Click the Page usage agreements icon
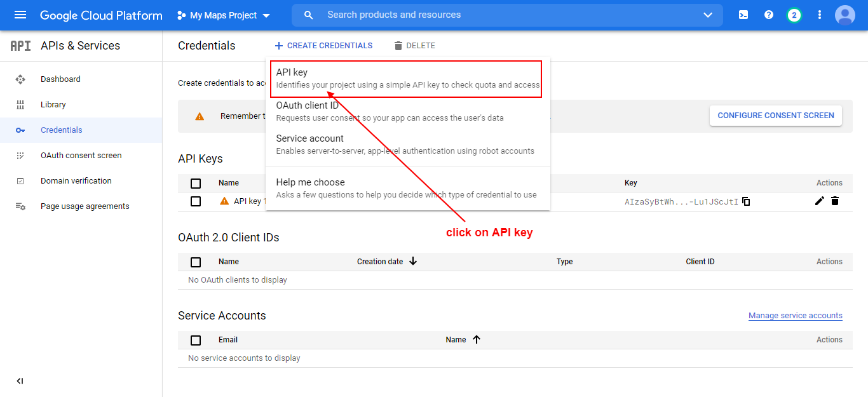Screen dimensions: 868x397 [20, 206]
